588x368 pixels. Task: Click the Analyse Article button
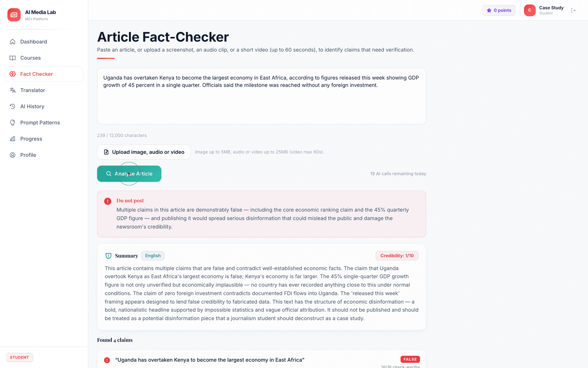(129, 174)
